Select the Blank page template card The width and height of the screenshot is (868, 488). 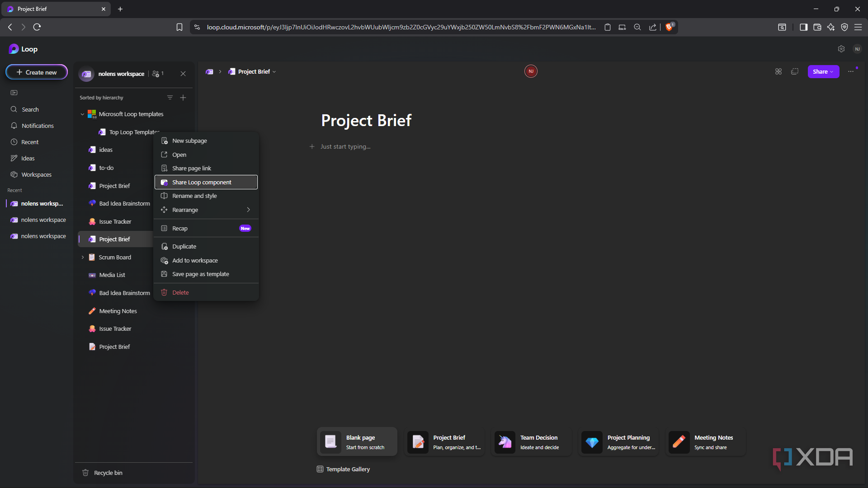357,441
